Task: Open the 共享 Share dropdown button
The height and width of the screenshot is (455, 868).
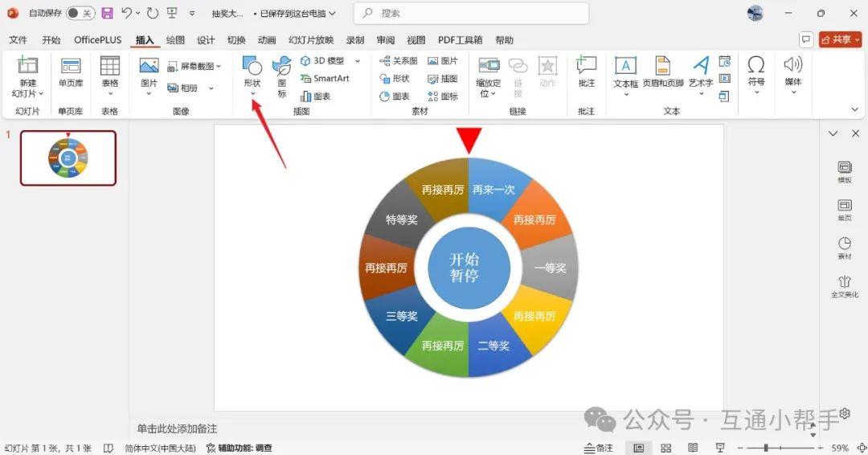Action: [x=841, y=39]
